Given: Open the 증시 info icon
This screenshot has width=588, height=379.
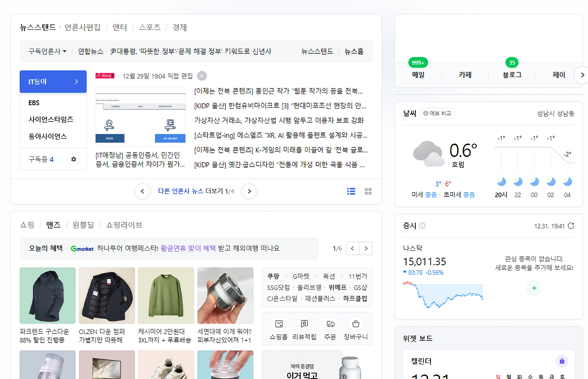Looking at the screenshot, I should [422, 226].
